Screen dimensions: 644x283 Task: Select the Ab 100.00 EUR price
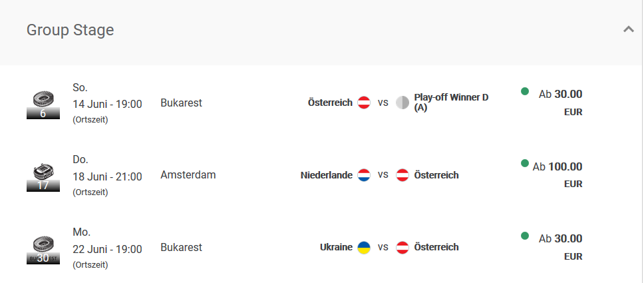point(558,166)
